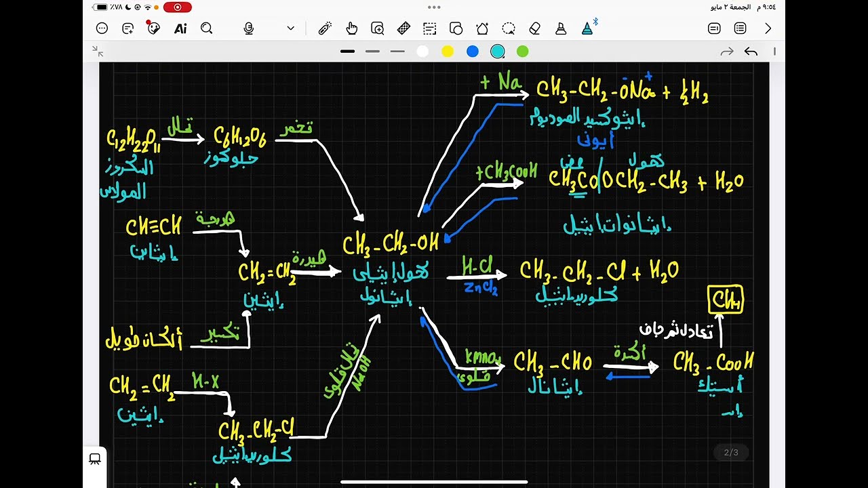Choose the thickest stroke width
Screen dimensions: 868x488
coord(348,52)
